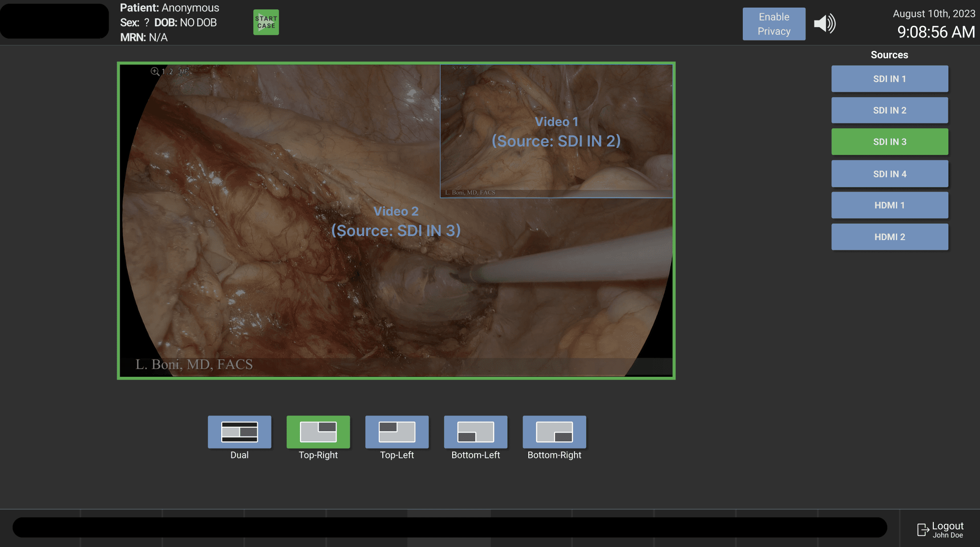
Task: Select the Video 1 inset window
Action: click(x=556, y=131)
